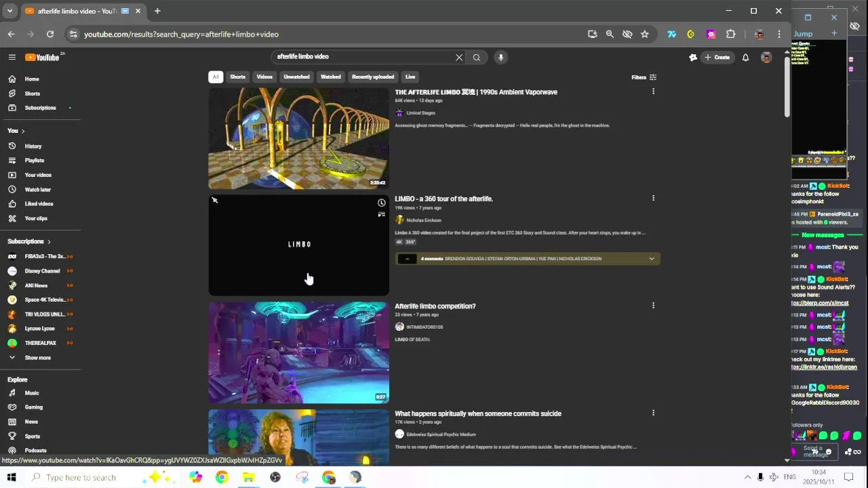Open YouTube account avatar menu
Image resolution: width=868 pixels, height=488 pixels.
point(766,58)
